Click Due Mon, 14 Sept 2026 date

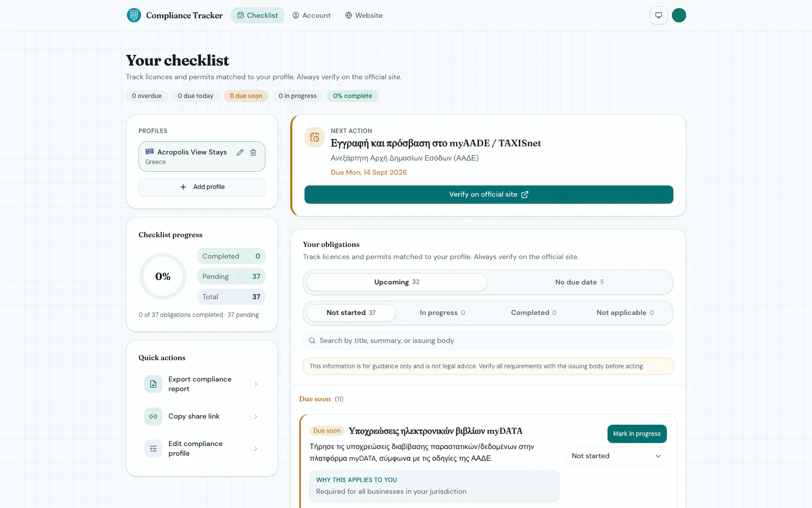tap(369, 172)
